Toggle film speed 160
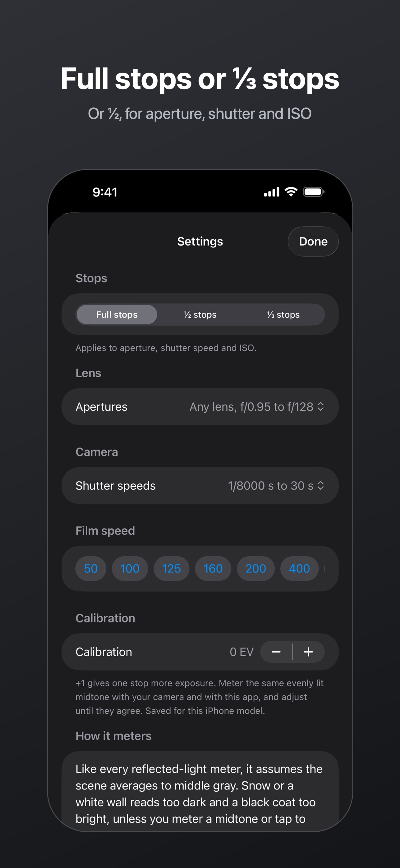Screen dimensions: 400x868 (213, 568)
